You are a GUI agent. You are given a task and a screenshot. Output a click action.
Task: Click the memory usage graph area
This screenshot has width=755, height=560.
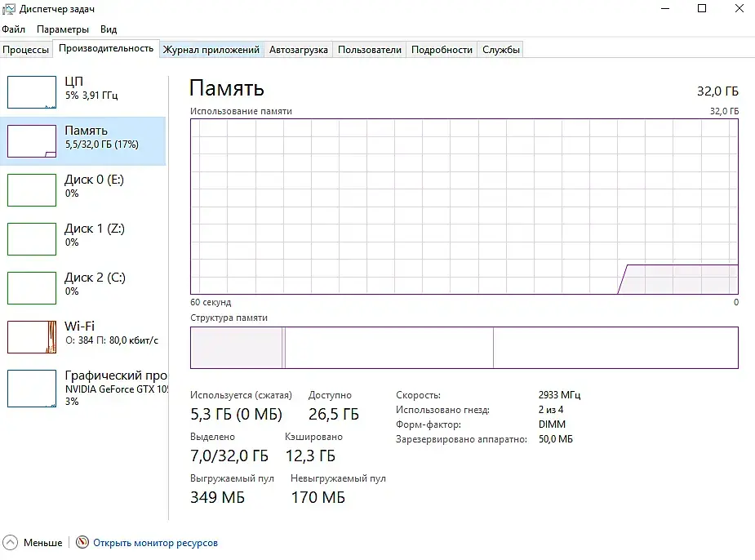tap(464, 207)
